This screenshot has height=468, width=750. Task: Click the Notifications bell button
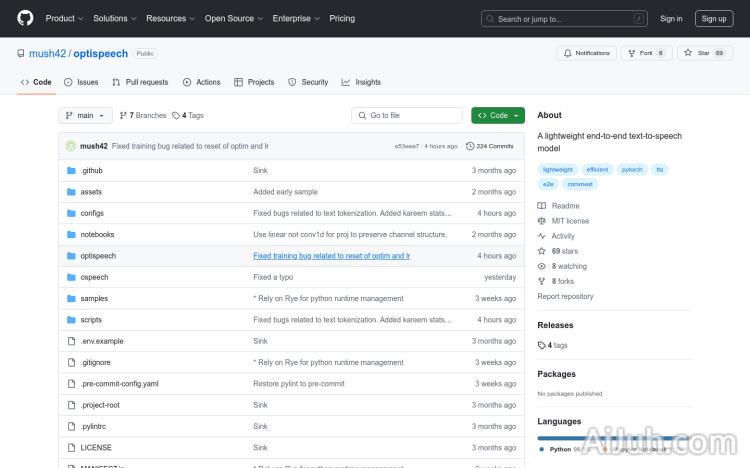point(587,53)
